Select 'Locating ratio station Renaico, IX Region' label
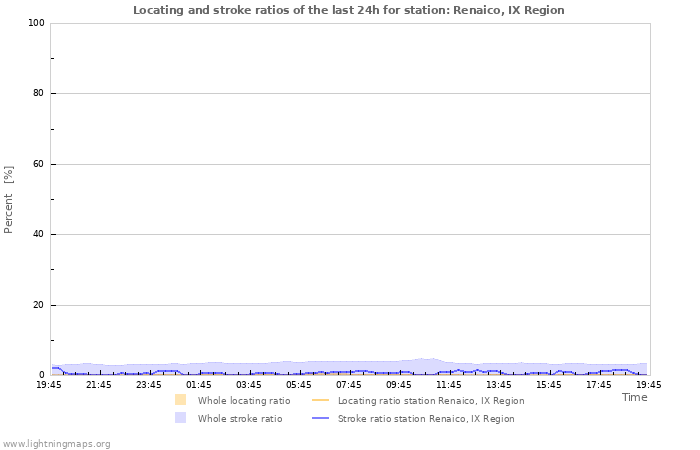 [x=431, y=400]
